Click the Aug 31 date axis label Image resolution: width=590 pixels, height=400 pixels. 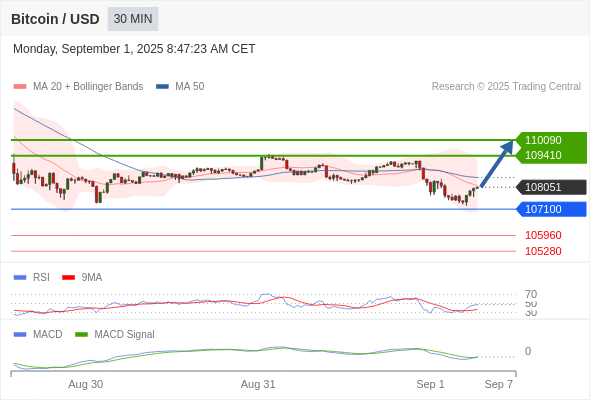[x=258, y=384]
